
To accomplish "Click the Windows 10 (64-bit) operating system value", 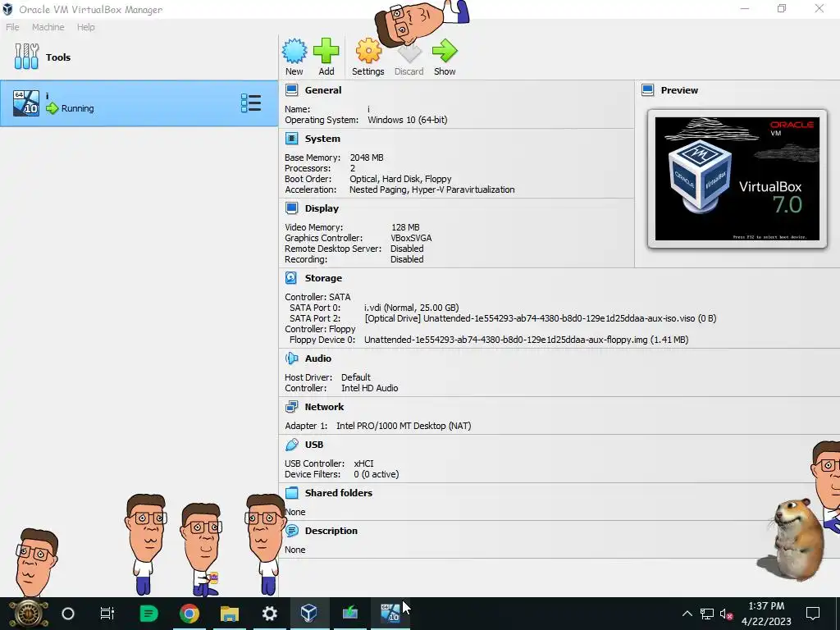I will click(407, 120).
